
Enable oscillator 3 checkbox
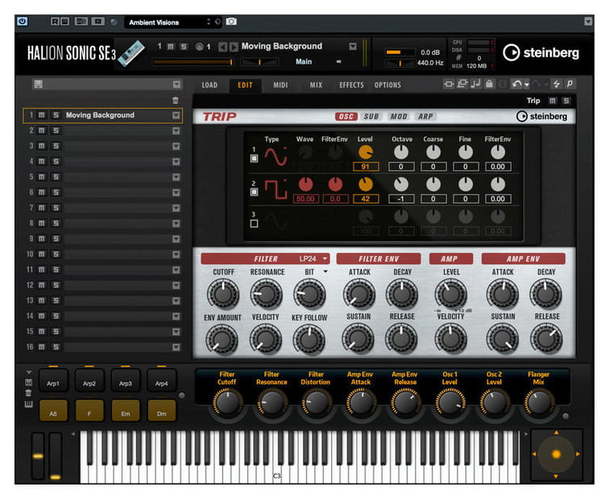pos(254,224)
